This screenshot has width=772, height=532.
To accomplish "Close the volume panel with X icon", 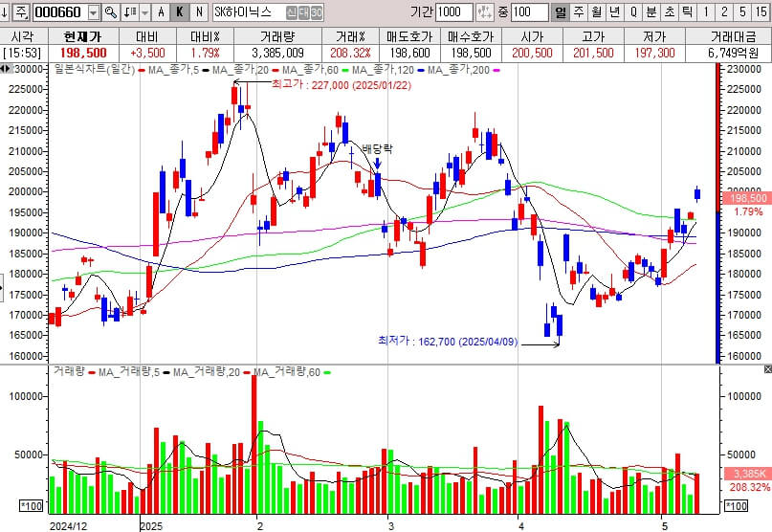I will [767, 369].
